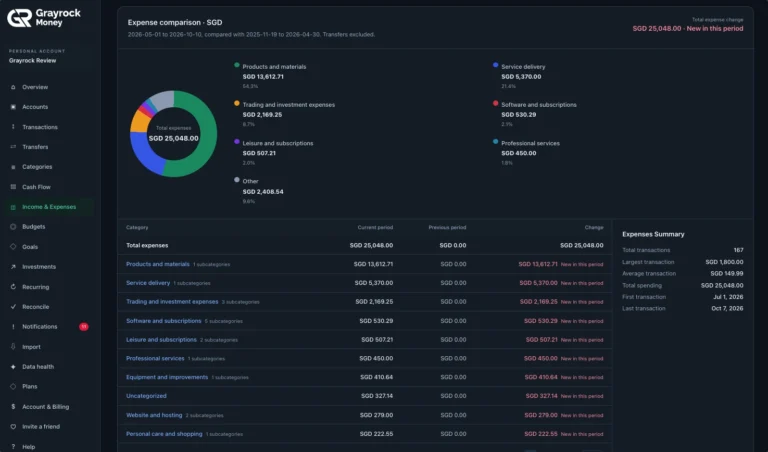Click the Grayrock Money logo
The height and width of the screenshot is (452, 768).
tap(44, 18)
